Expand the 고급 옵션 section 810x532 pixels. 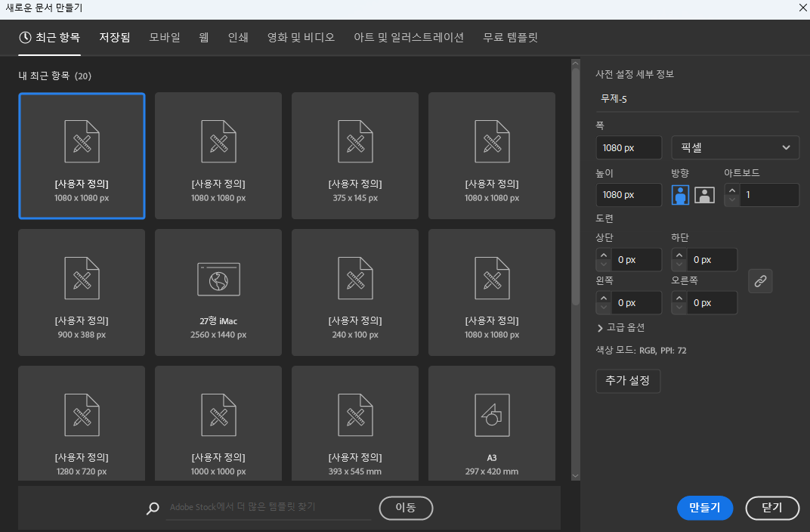pos(620,328)
